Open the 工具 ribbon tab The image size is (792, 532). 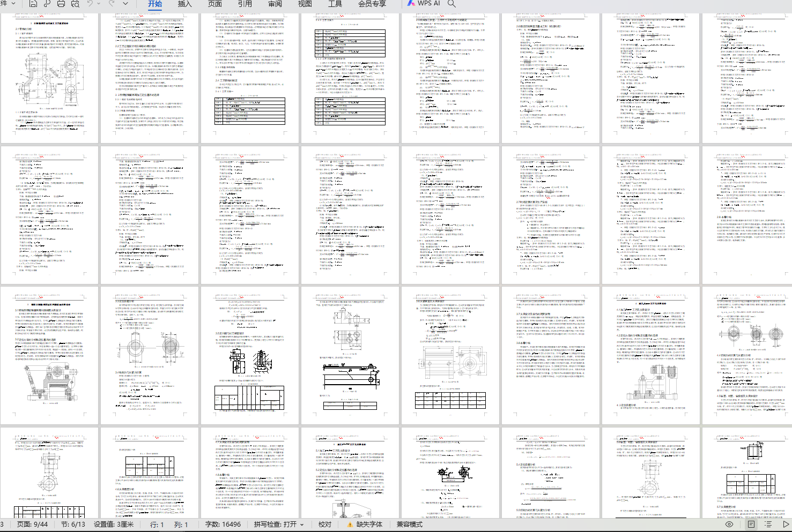click(335, 4)
